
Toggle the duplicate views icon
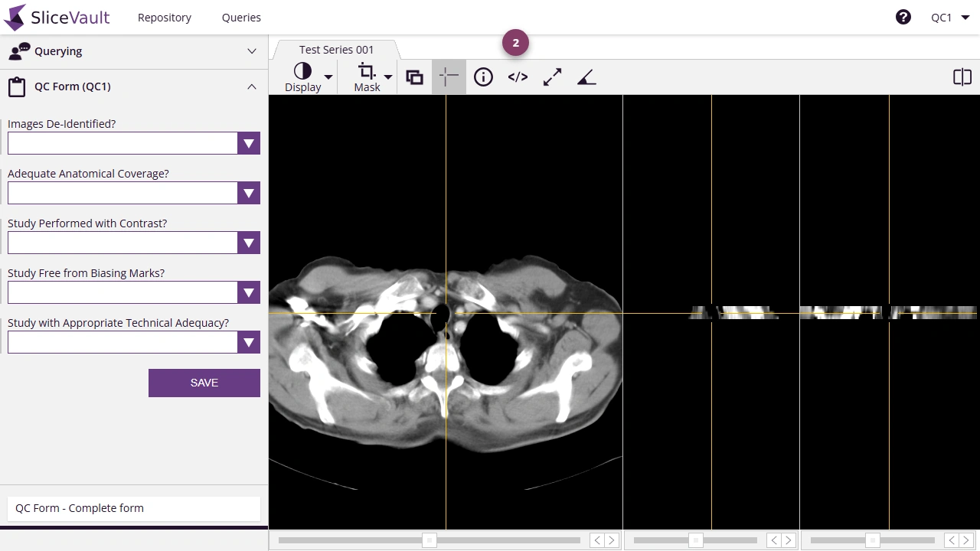pyautogui.click(x=414, y=77)
